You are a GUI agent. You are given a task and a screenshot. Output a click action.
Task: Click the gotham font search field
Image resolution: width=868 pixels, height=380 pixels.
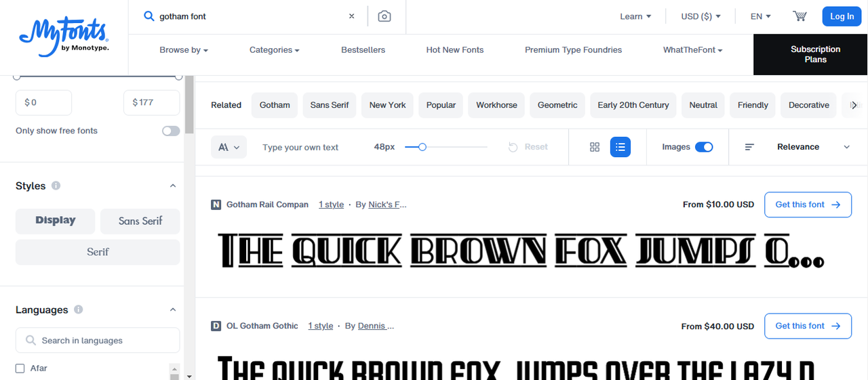(x=251, y=16)
